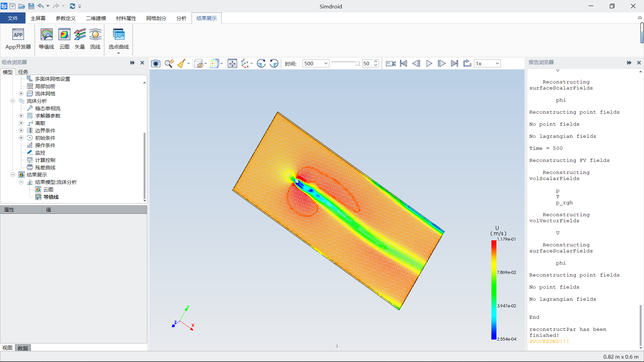Click the U velocity color legend bar
The height and width of the screenshot is (362, 644).
point(494,290)
